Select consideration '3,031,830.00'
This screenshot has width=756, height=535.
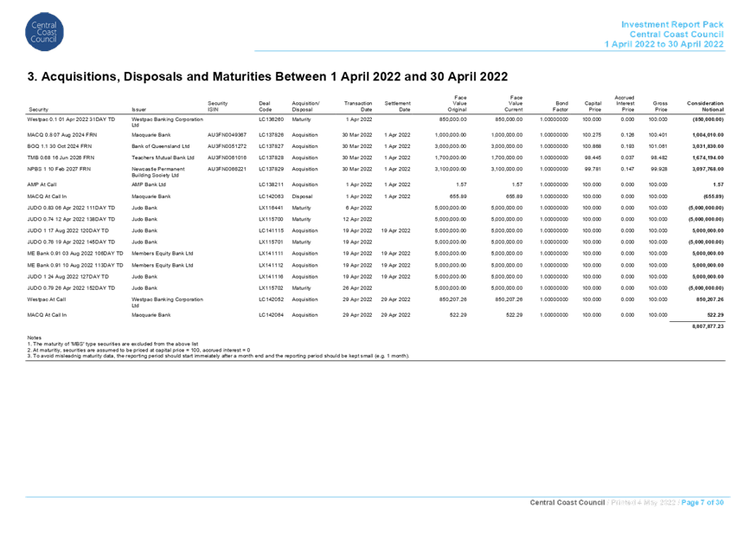(x=708, y=146)
